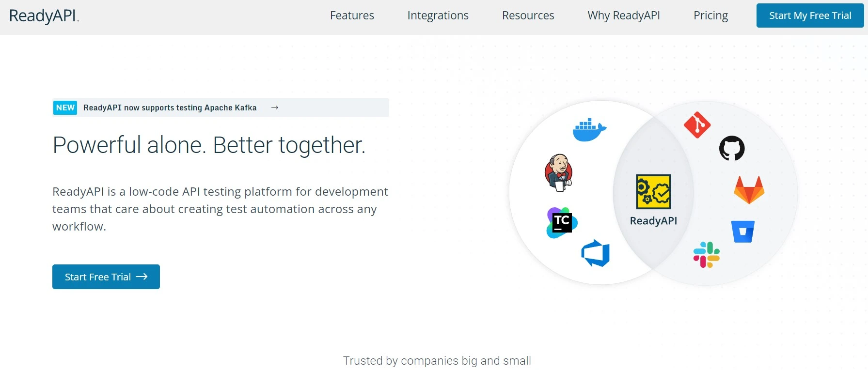Image resolution: width=868 pixels, height=370 pixels.
Task: Click the GitLab fox icon
Action: [749, 190]
